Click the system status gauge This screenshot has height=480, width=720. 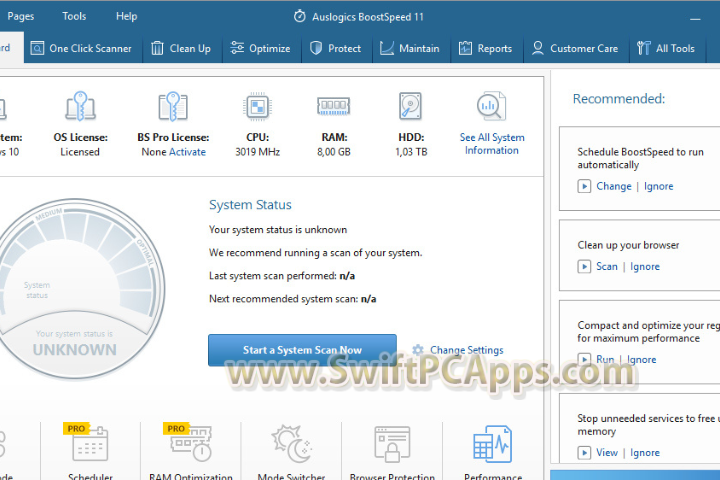tap(76, 289)
